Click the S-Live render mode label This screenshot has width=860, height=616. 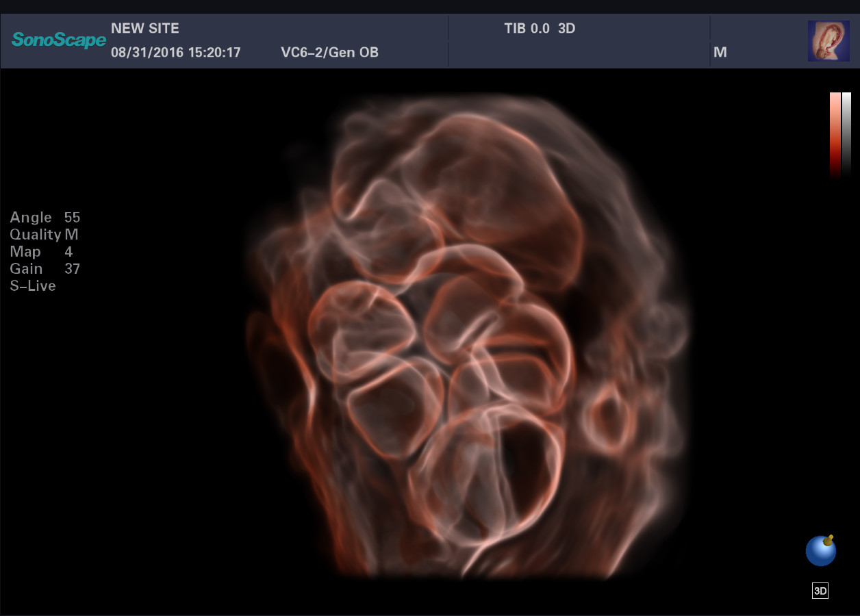tap(33, 286)
